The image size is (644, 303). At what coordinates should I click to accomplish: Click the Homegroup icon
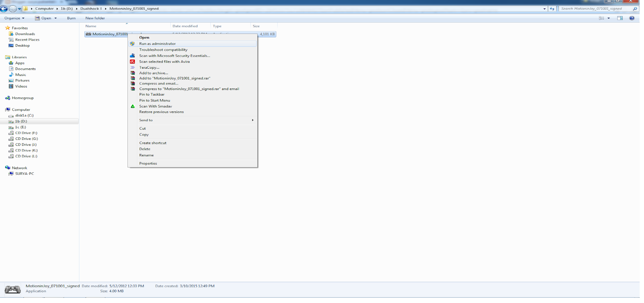8,98
